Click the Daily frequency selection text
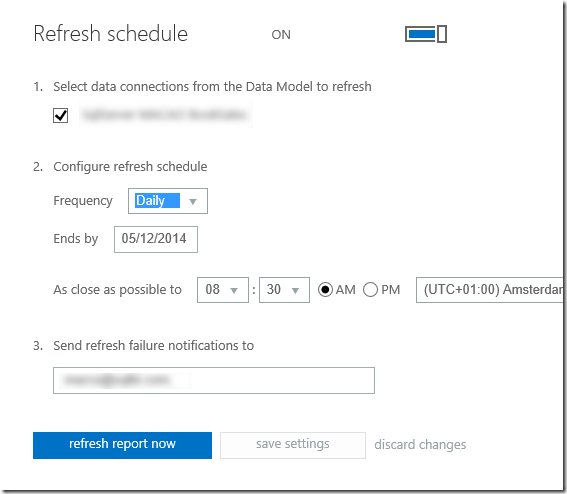Viewport: 567px width, 494px height. tap(157, 200)
